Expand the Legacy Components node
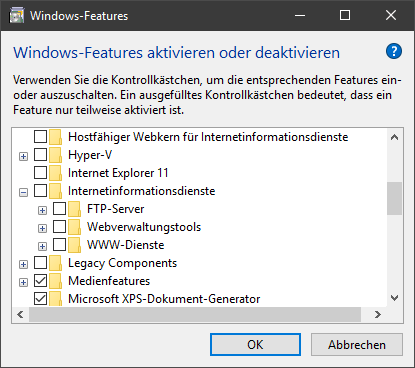This screenshot has height=368, width=415. (23, 264)
